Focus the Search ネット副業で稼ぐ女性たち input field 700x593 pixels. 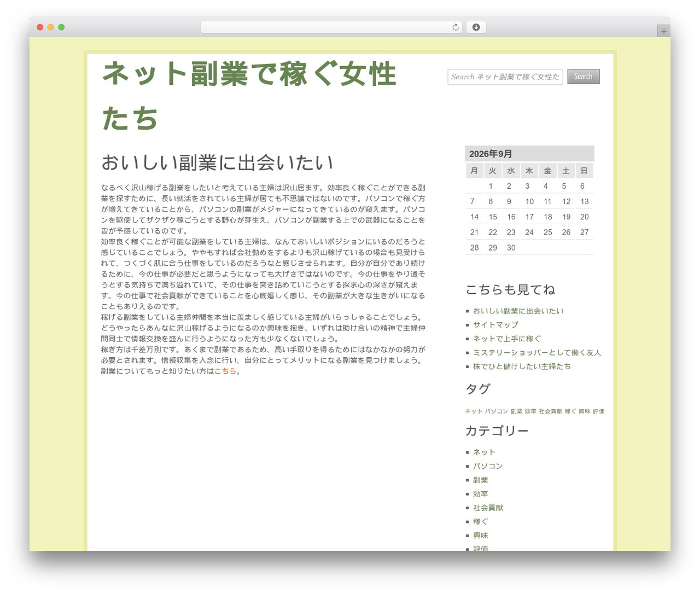coord(505,77)
